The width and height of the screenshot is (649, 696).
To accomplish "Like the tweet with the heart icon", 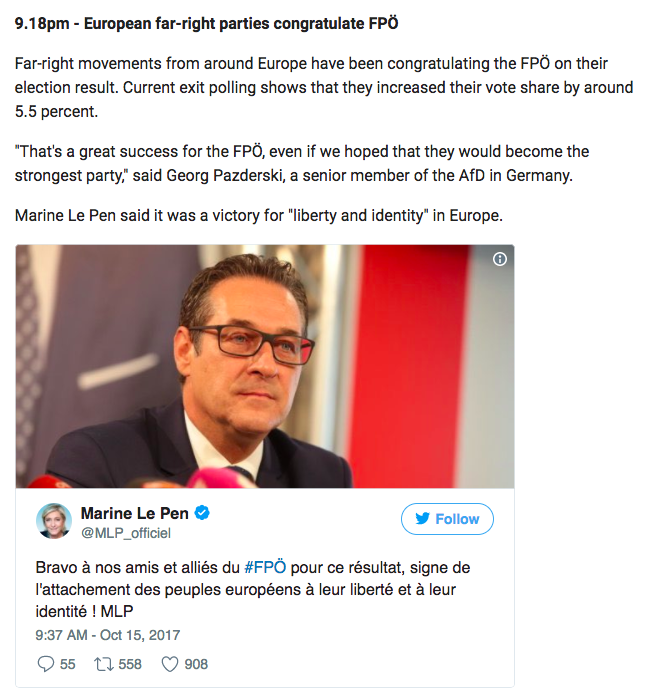I will 170,664.
